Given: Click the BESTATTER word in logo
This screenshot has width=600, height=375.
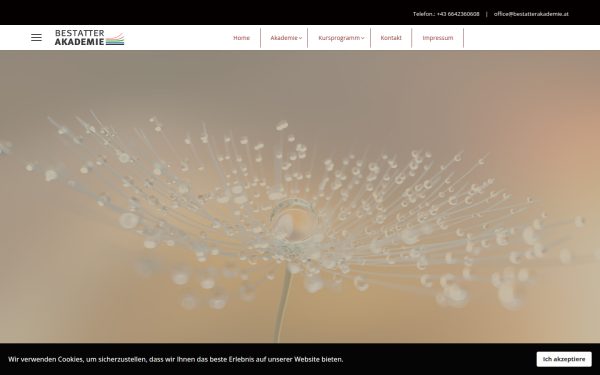Looking at the screenshot, I should (x=80, y=33).
